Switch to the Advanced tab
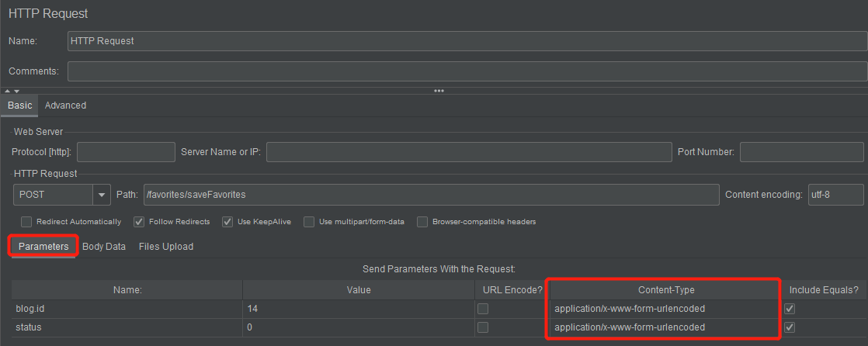The height and width of the screenshot is (346, 868). point(65,106)
